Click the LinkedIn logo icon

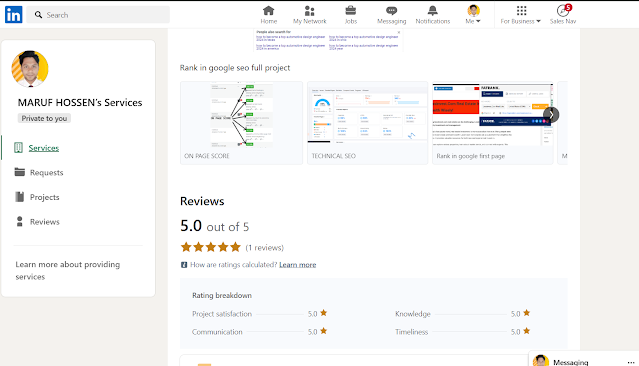pyautogui.click(x=13, y=15)
